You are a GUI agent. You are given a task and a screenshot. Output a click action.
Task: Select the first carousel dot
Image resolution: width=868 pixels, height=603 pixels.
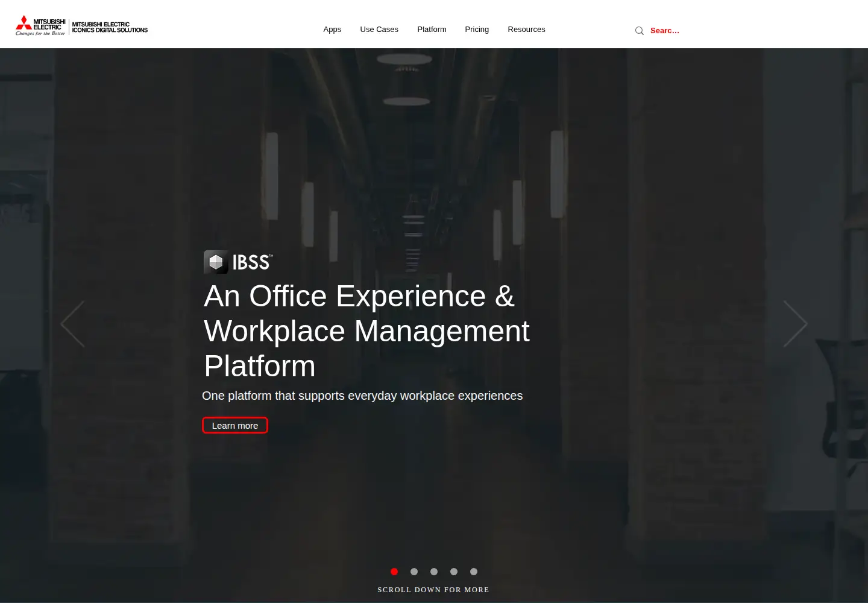pos(394,572)
